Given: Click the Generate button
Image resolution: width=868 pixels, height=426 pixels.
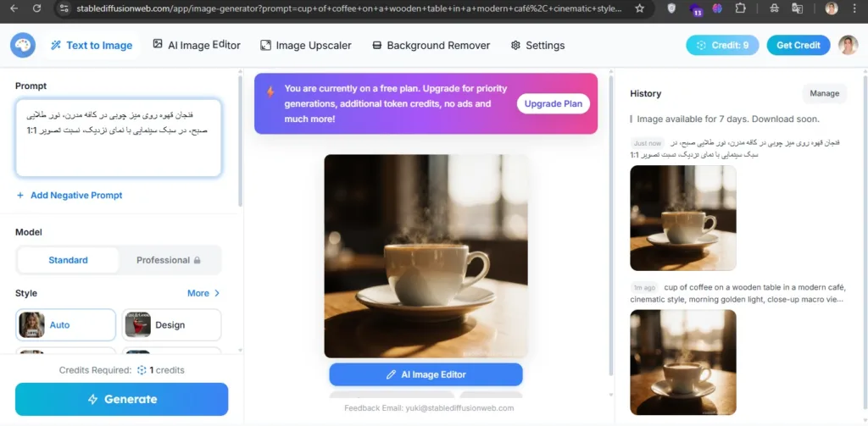Looking at the screenshot, I should pos(122,399).
